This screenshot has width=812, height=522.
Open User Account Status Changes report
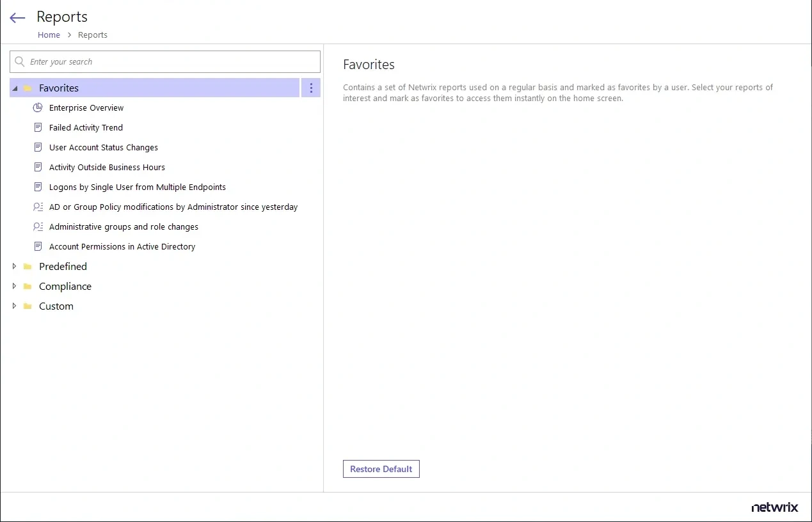point(104,147)
